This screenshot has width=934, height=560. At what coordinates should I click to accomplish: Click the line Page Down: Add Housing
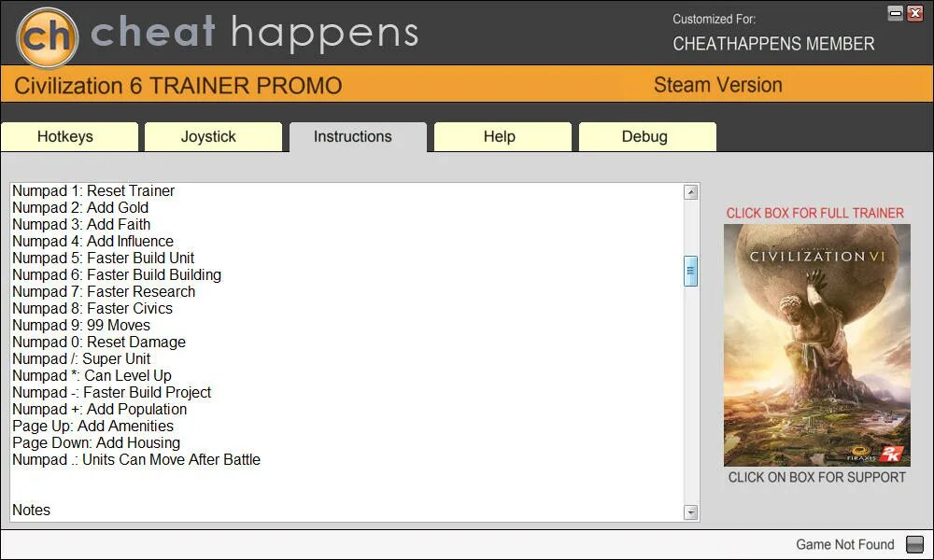pos(96,442)
